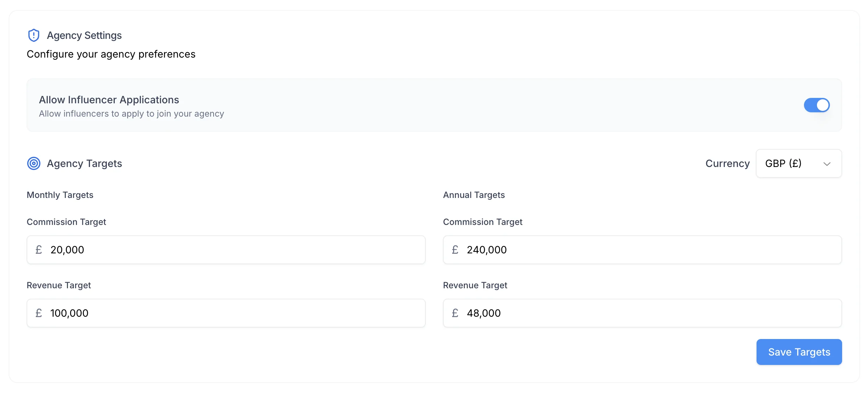Click the Agency Settings heading
The image size is (868, 393).
pyautogui.click(x=84, y=35)
